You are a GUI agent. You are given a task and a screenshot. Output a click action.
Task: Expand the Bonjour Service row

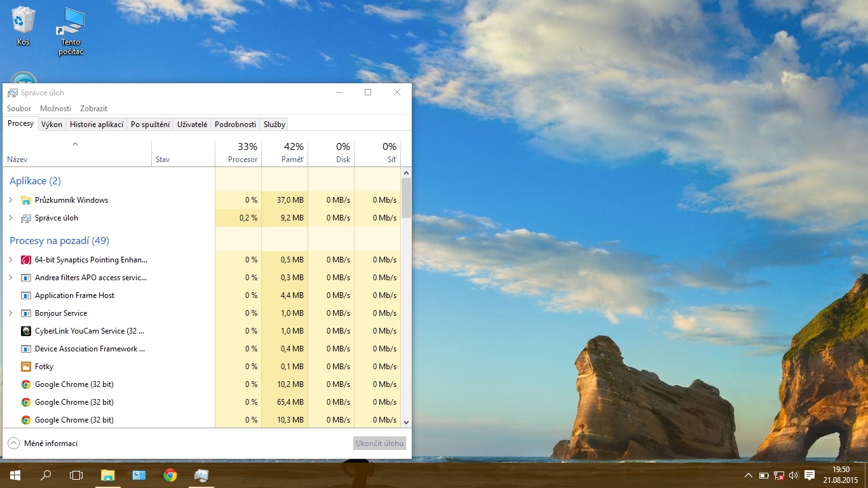[10, 313]
